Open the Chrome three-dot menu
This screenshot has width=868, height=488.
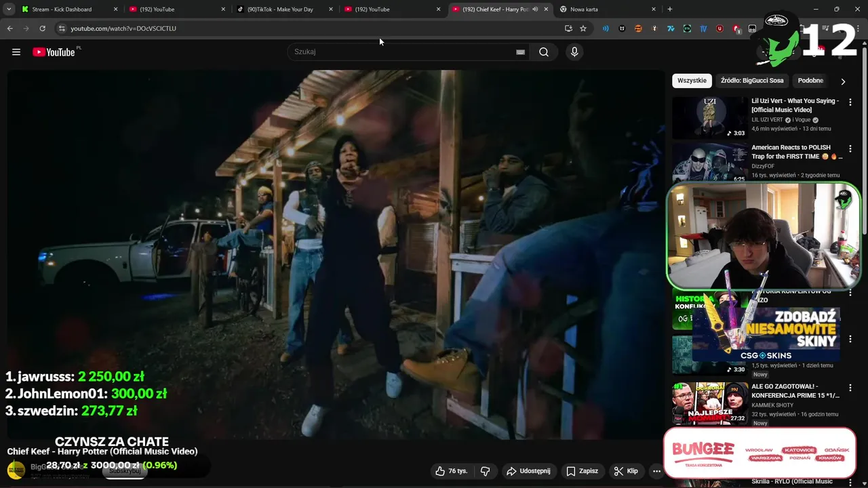coord(859,28)
